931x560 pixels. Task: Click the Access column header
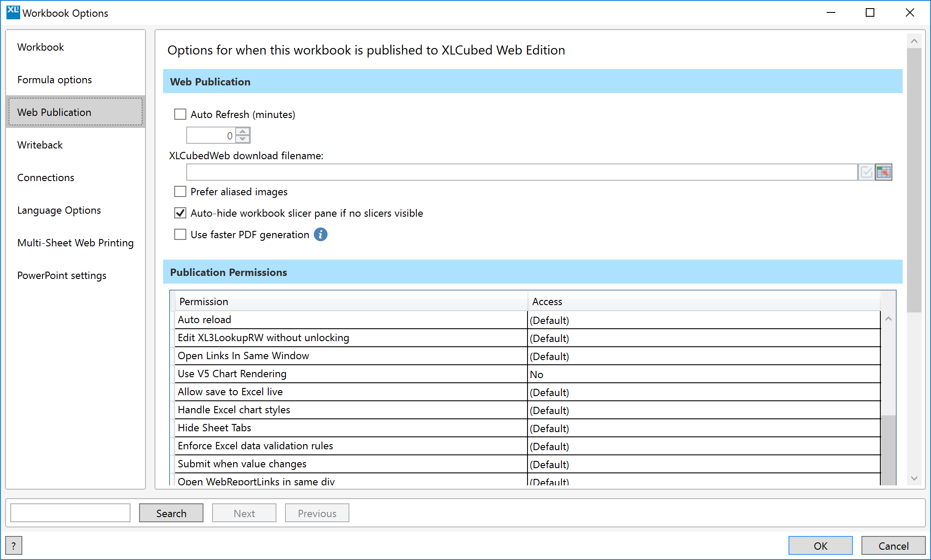pyautogui.click(x=704, y=301)
